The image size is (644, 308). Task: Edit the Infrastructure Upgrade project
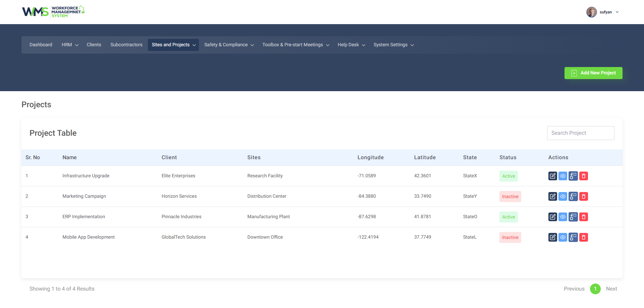552,176
